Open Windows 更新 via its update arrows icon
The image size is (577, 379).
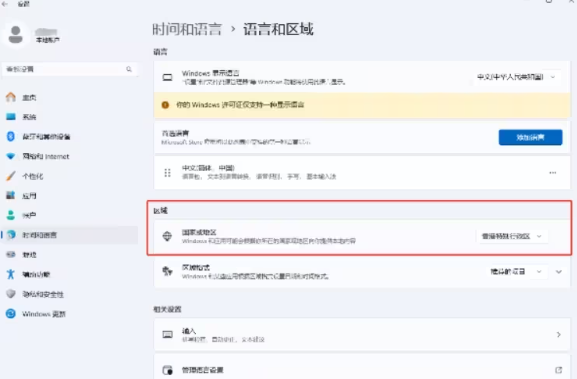click(x=11, y=314)
